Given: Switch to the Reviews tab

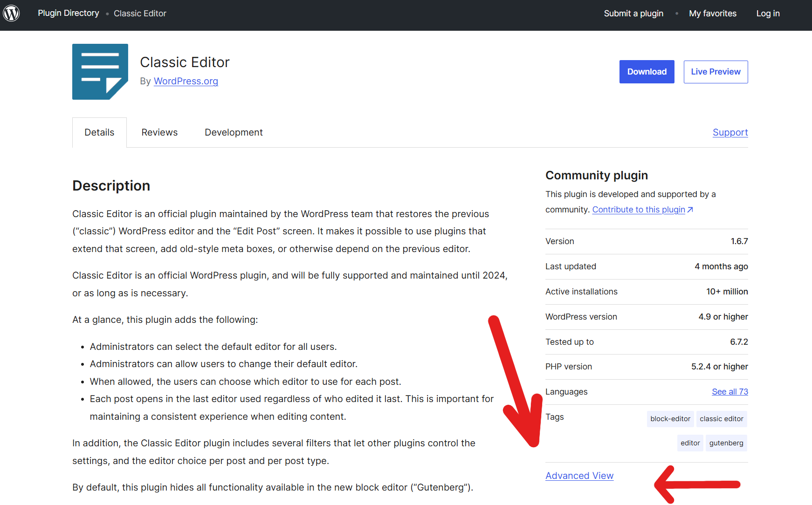Looking at the screenshot, I should click(159, 132).
